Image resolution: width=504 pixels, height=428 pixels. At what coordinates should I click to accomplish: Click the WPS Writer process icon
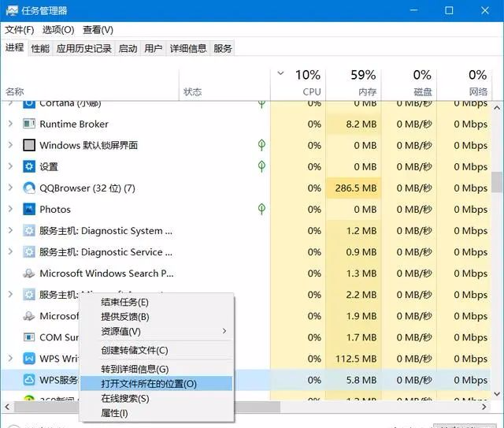point(29,359)
